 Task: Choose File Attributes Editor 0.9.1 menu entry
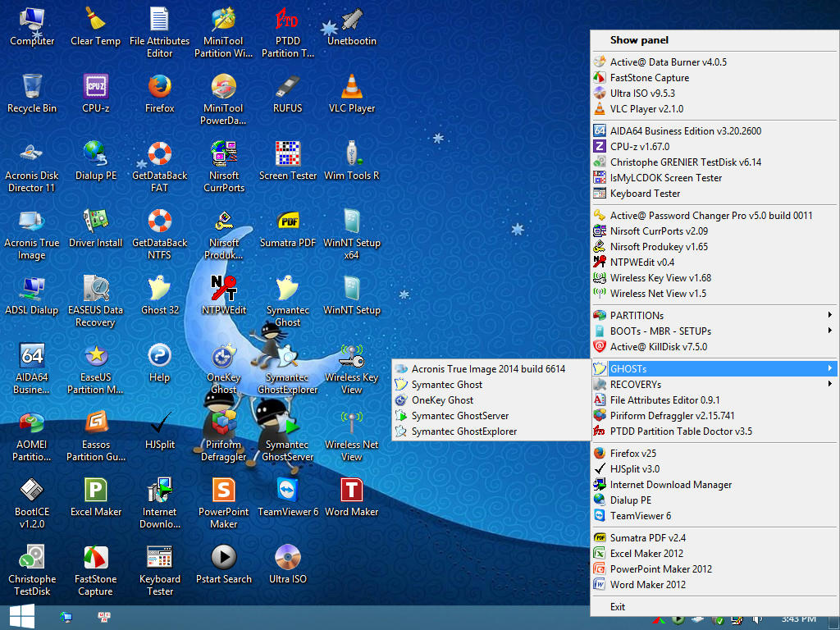(x=714, y=400)
